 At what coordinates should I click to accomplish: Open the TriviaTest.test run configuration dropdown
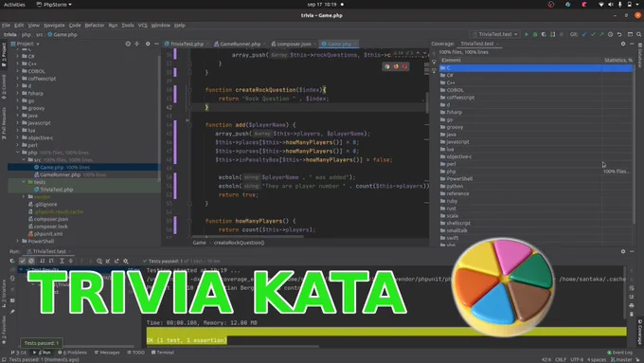pyautogui.click(x=495, y=34)
